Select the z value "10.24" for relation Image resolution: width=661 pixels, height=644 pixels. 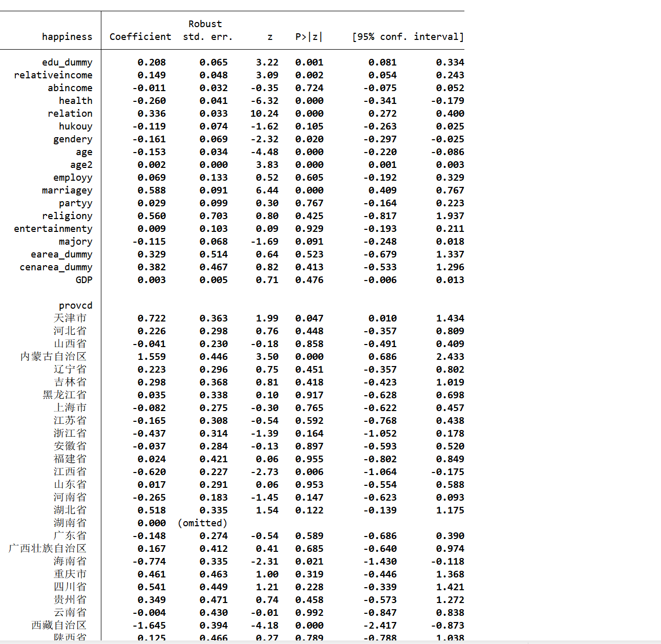click(x=264, y=114)
